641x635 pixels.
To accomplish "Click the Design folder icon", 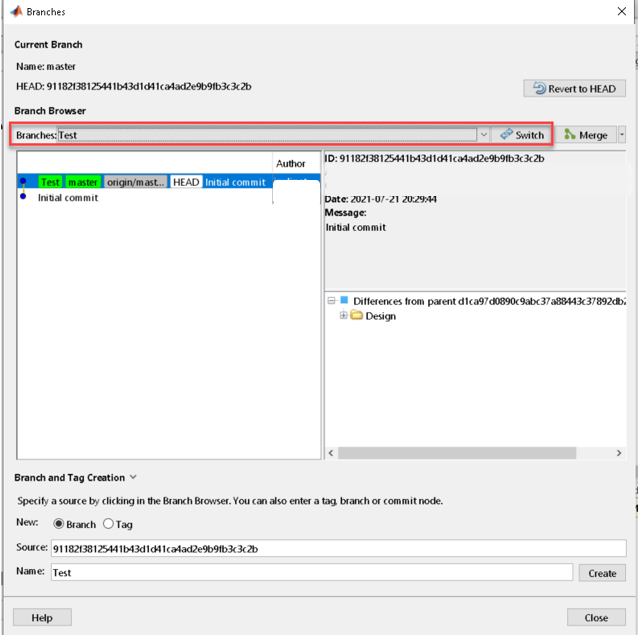I will 356,316.
